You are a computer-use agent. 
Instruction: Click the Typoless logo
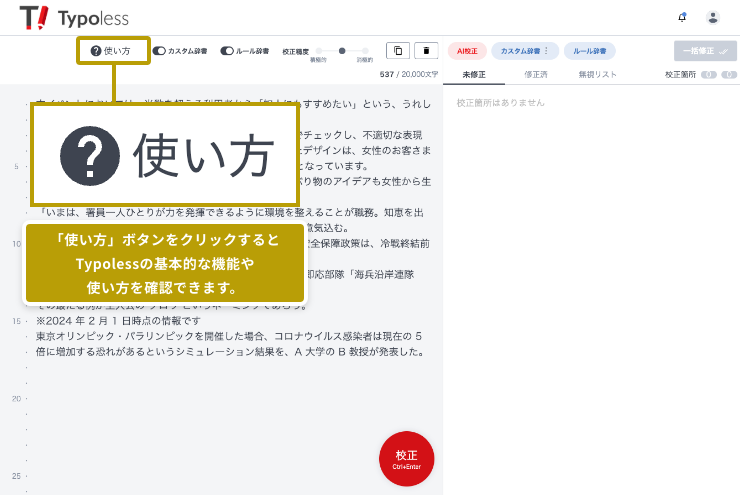point(74,18)
